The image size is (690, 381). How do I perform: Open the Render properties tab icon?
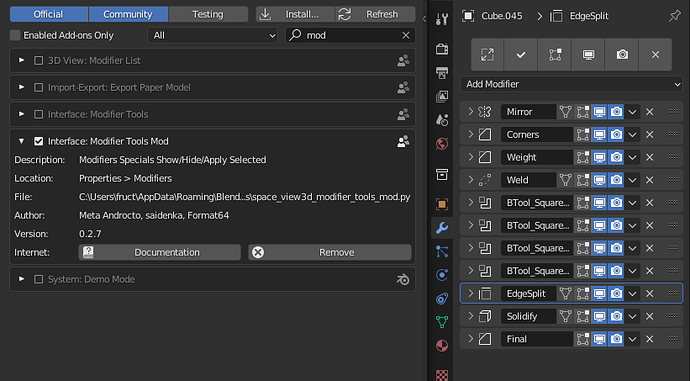pyautogui.click(x=442, y=49)
